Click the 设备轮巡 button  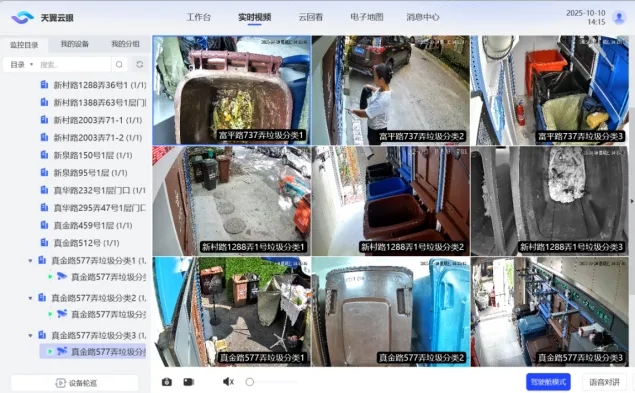click(x=75, y=383)
